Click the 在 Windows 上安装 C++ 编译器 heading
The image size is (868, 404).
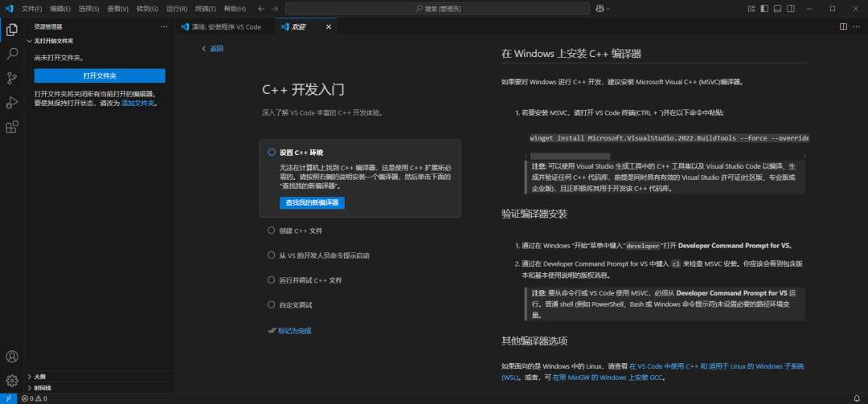(571, 54)
